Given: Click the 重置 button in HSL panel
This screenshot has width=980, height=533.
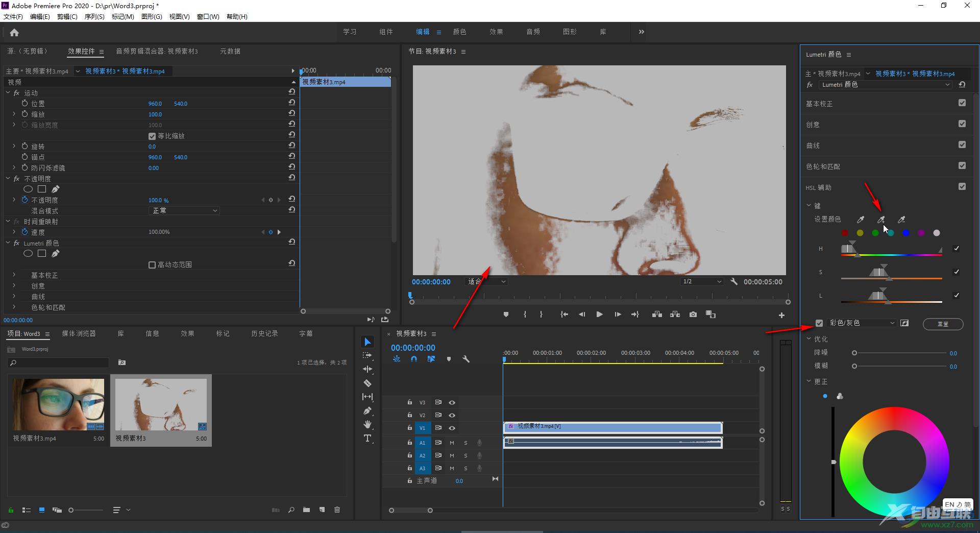Looking at the screenshot, I should pyautogui.click(x=943, y=324).
